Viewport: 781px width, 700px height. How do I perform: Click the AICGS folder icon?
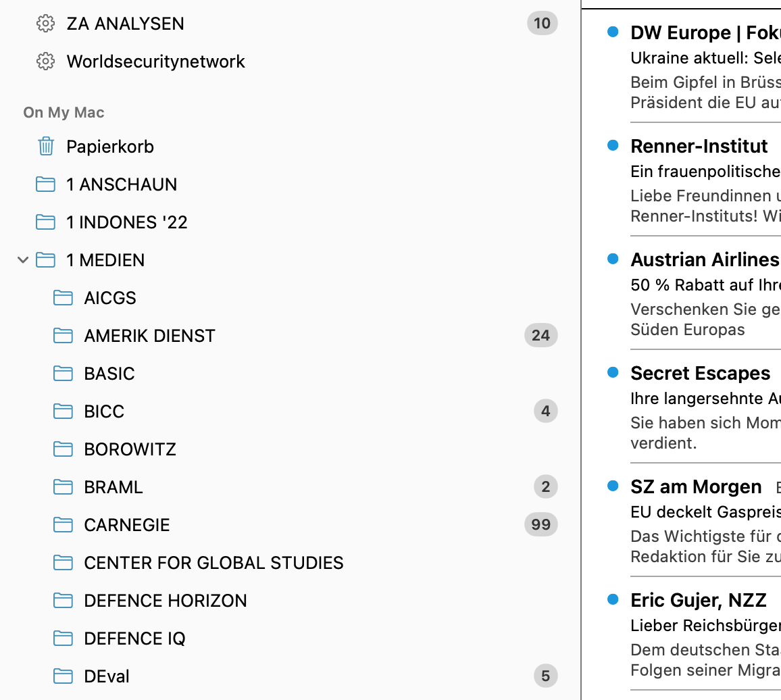coord(63,298)
